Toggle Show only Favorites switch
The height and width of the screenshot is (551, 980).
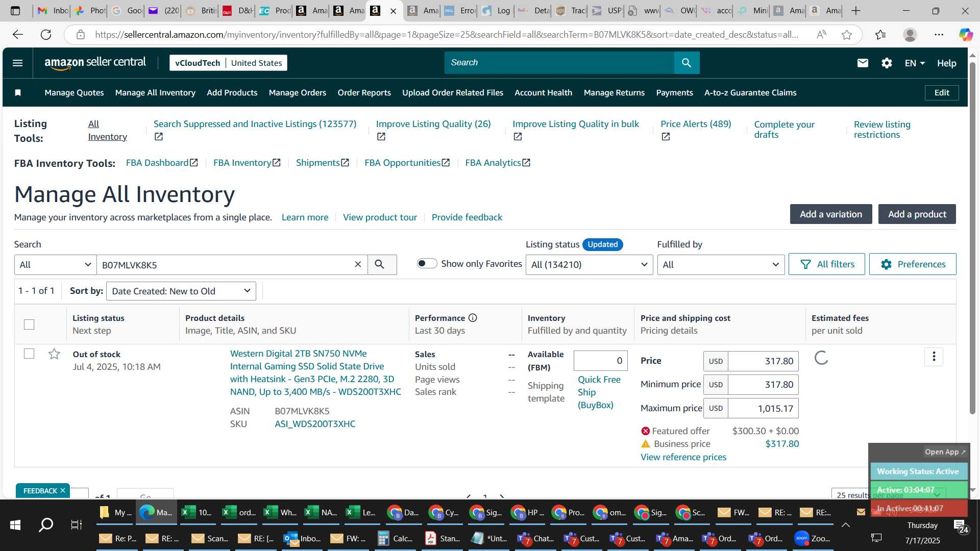(427, 263)
